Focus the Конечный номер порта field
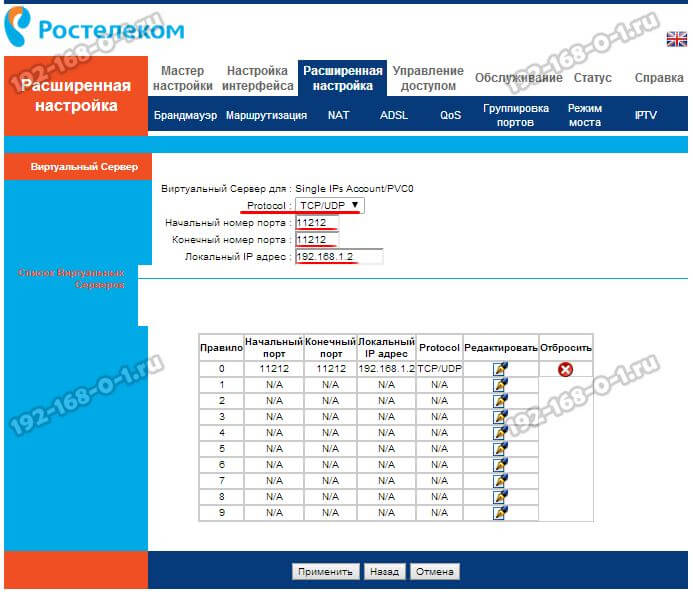 (x=317, y=239)
